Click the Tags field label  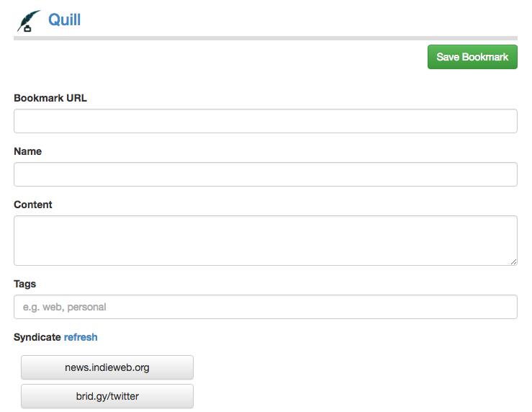(x=25, y=284)
